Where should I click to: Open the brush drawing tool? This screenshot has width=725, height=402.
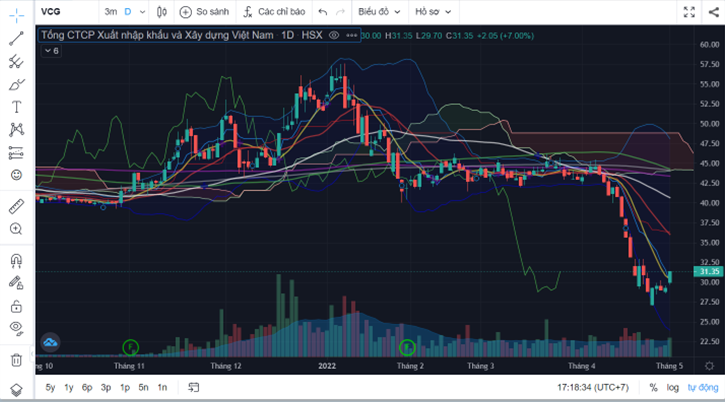16,84
